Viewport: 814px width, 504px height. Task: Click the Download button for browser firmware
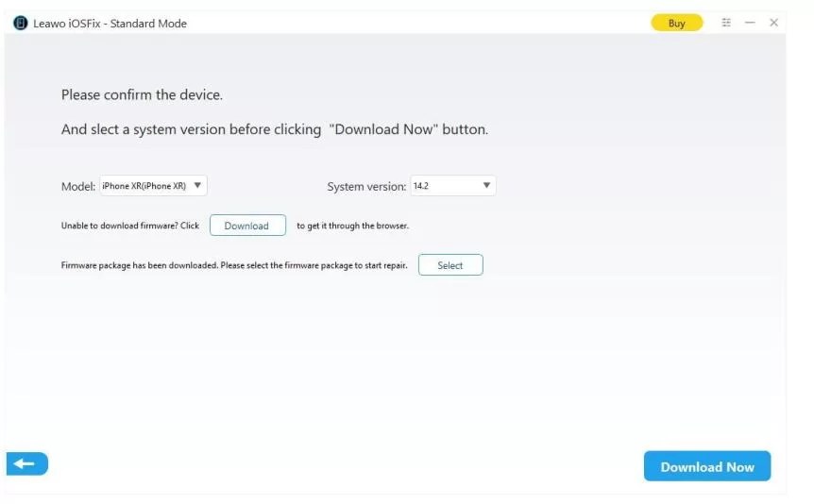[x=247, y=226]
